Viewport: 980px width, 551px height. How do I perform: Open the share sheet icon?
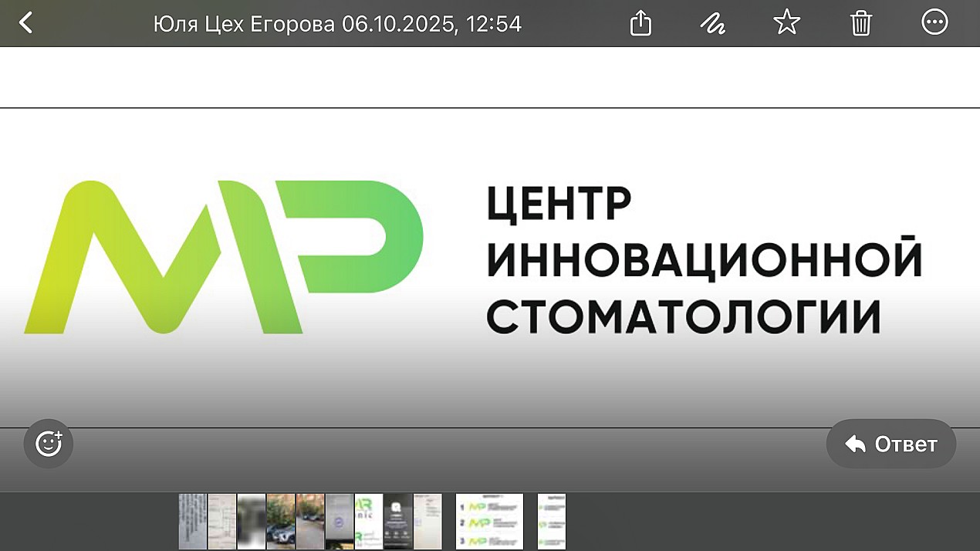(640, 24)
